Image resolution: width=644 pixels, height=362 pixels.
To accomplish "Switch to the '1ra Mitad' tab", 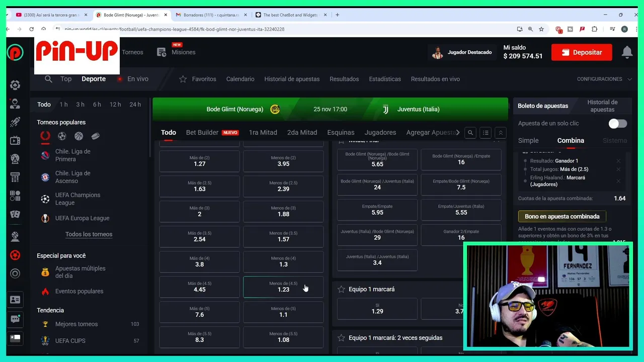I will click(263, 133).
